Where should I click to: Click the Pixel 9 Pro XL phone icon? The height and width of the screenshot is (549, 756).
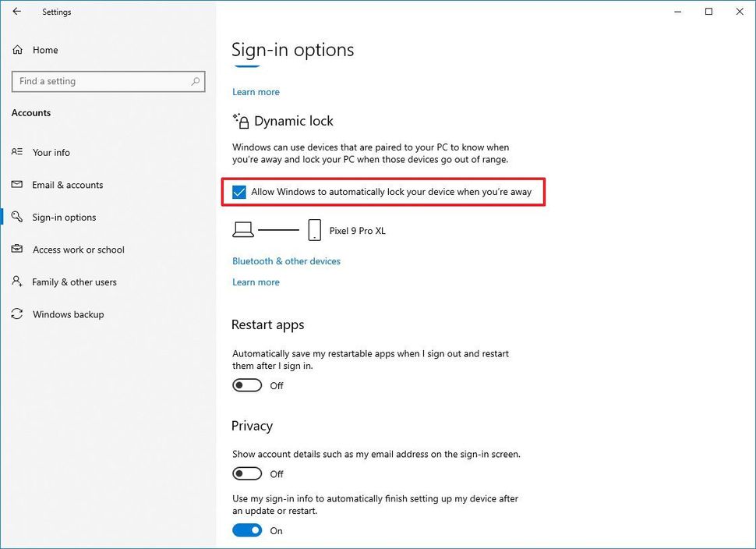[x=315, y=230]
